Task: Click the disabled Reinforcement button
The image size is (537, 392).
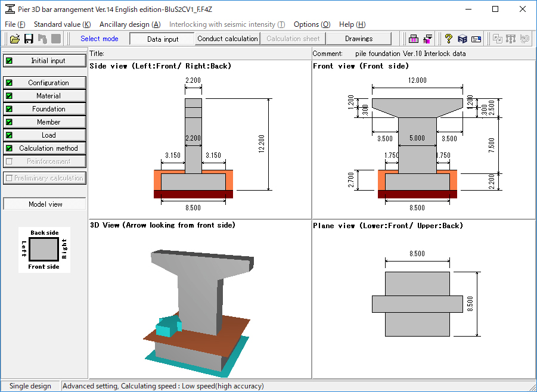Action: 45,161
